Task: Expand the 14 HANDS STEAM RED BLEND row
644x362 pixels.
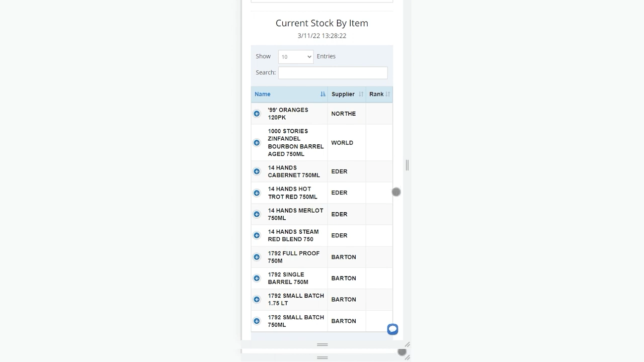Action: [257, 235]
